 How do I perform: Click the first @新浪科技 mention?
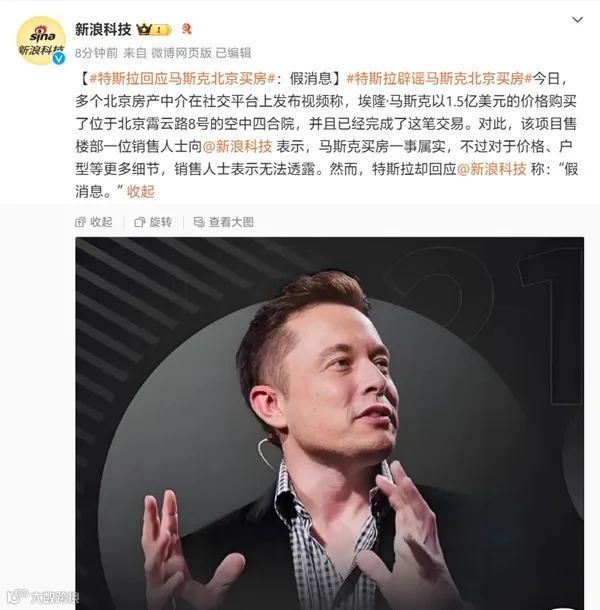[x=237, y=146]
